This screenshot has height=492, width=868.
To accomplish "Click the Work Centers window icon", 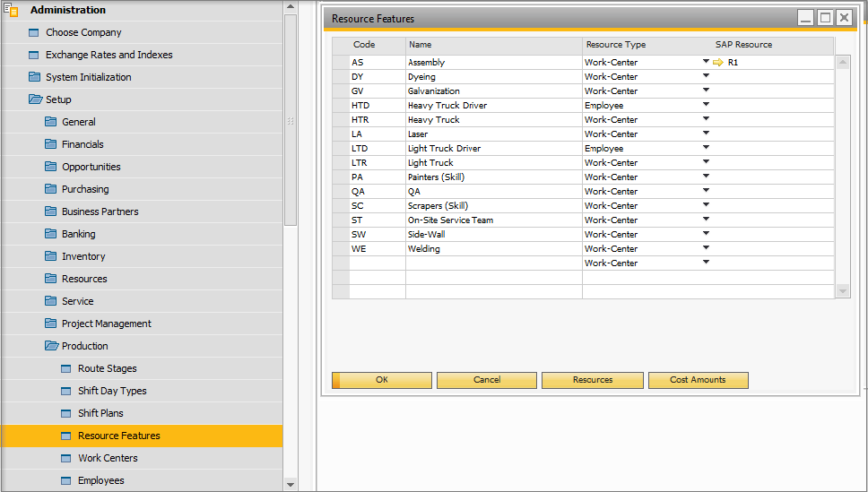I will 66,458.
